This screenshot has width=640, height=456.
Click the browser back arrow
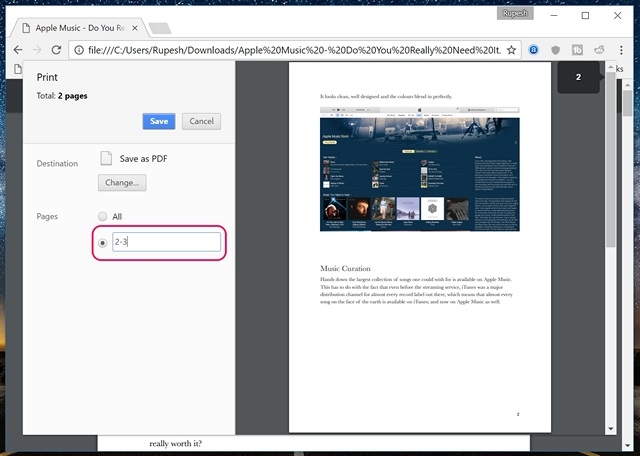click(x=16, y=49)
